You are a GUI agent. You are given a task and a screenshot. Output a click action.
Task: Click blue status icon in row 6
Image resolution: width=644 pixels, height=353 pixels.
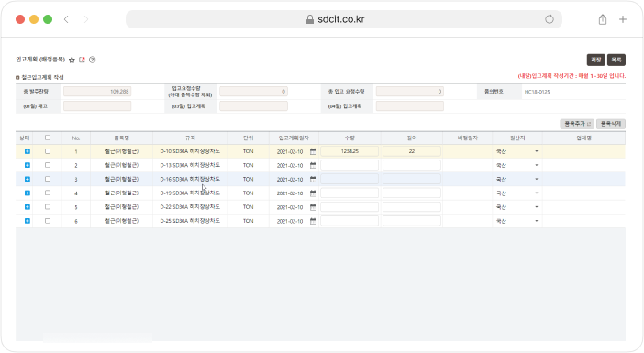click(28, 221)
